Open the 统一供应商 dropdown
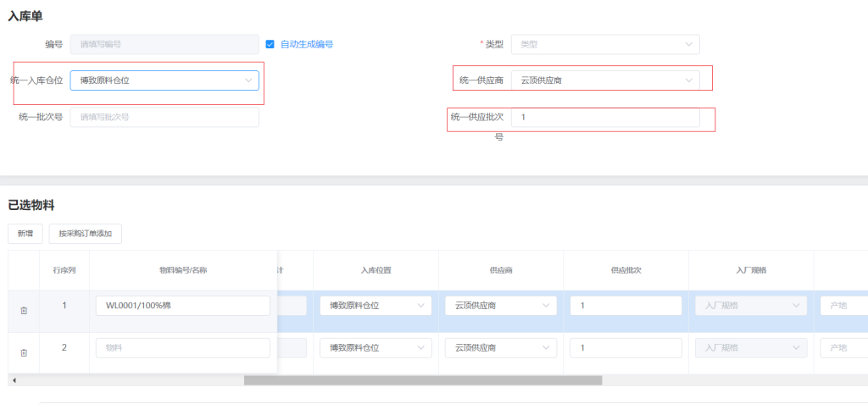Viewport: 868px width, 404px height. click(x=605, y=80)
